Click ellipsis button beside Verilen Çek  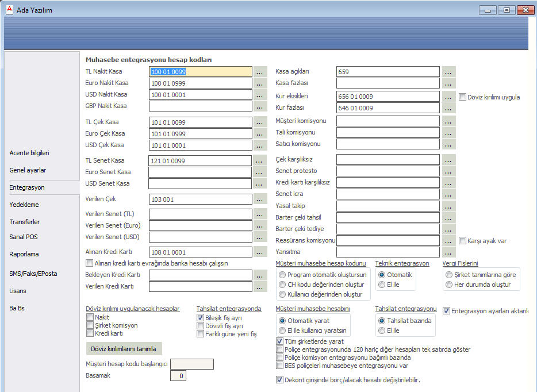coord(260,199)
